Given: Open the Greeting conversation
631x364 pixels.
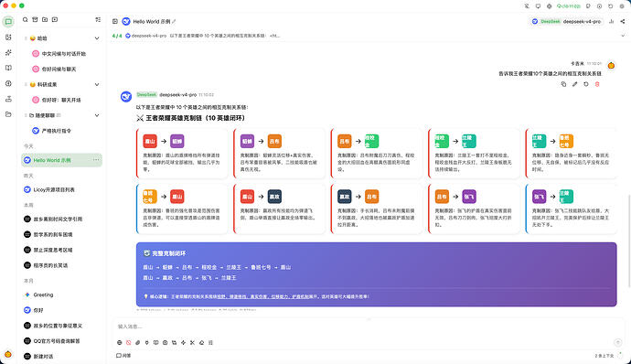Looking at the screenshot, I should coord(61,294).
